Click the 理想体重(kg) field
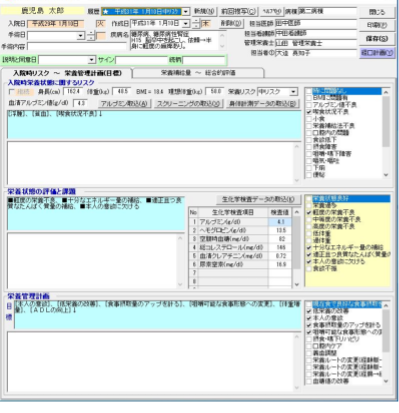 click(215, 91)
